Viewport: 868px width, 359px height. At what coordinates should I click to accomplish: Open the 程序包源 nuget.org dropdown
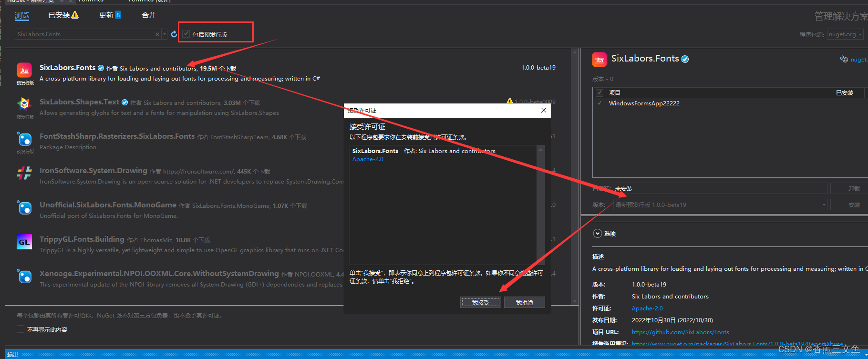pos(845,34)
